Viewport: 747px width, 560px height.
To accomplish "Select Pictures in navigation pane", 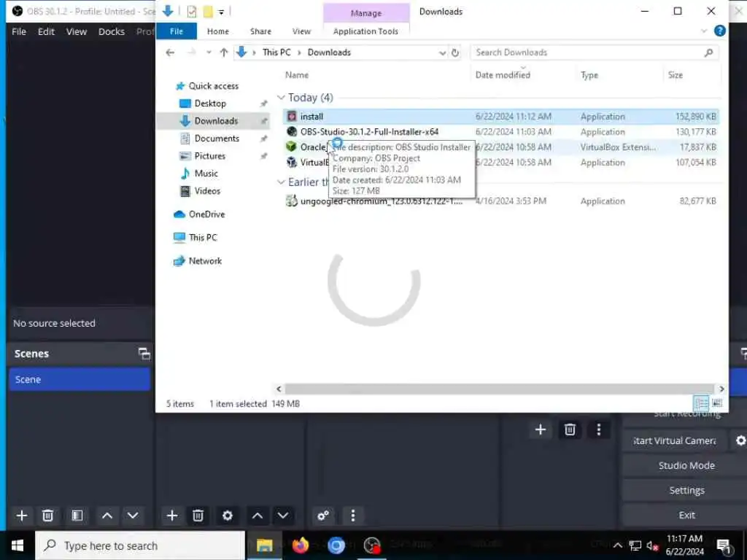I will coord(209,156).
